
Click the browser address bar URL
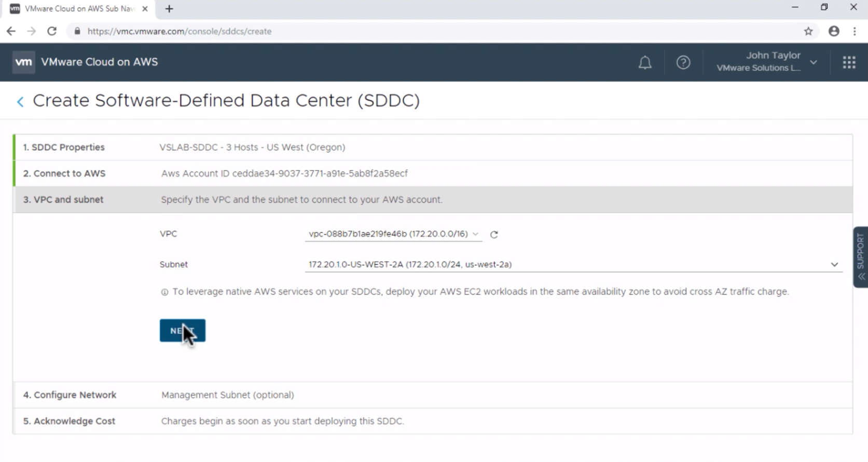click(180, 31)
